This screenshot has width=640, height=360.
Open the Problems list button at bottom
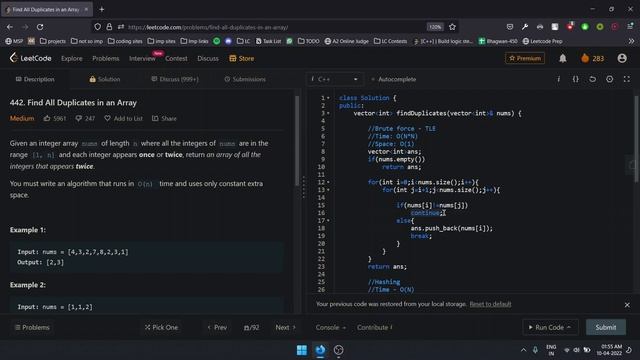(32, 327)
